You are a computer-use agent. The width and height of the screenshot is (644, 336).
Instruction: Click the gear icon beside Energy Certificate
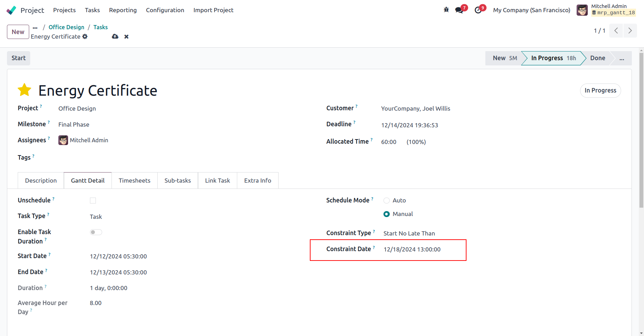tap(85, 37)
